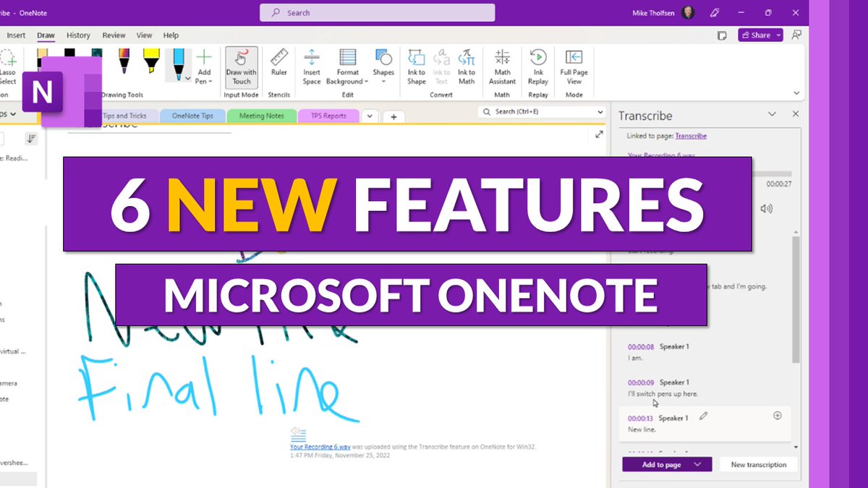The image size is (868, 488).
Task: Collapse the ribbon with the chevron
Action: point(796,93)
